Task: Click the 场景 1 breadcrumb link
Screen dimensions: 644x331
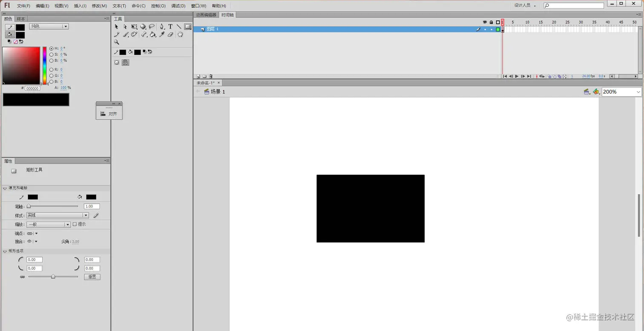Action: pyautogui.click(x=218, y=92)
